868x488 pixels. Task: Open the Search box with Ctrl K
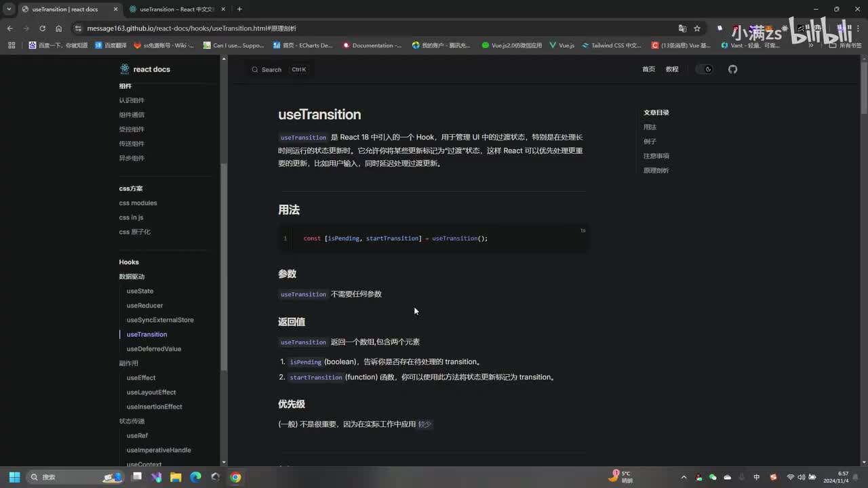279,70
